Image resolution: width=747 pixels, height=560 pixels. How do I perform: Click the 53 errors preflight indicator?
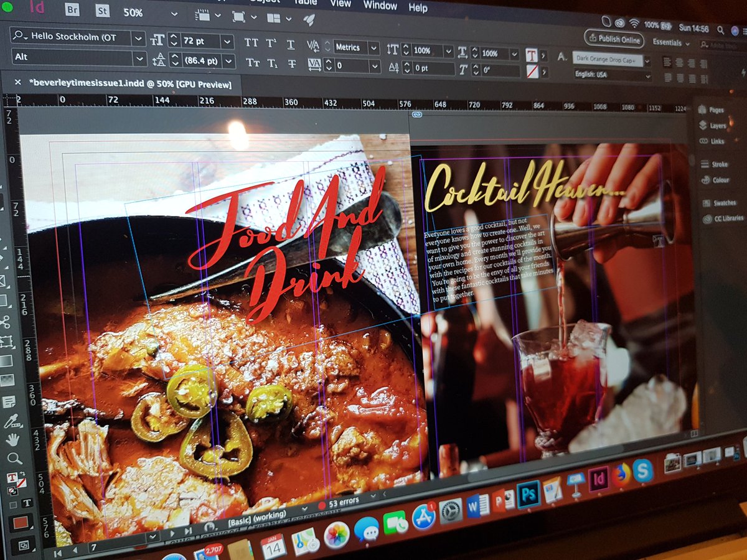(339, 503)
